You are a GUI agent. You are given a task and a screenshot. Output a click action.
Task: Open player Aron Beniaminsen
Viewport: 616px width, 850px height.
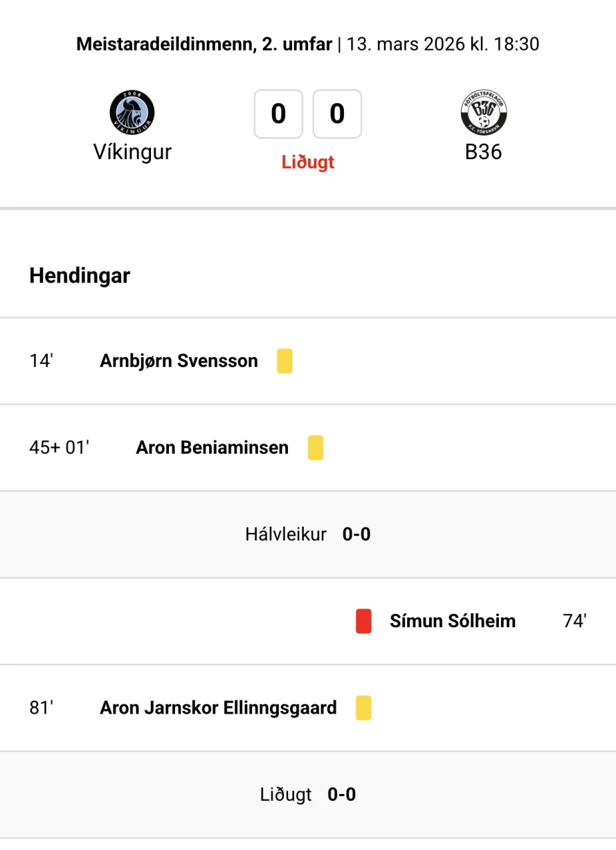coord(212,448)
